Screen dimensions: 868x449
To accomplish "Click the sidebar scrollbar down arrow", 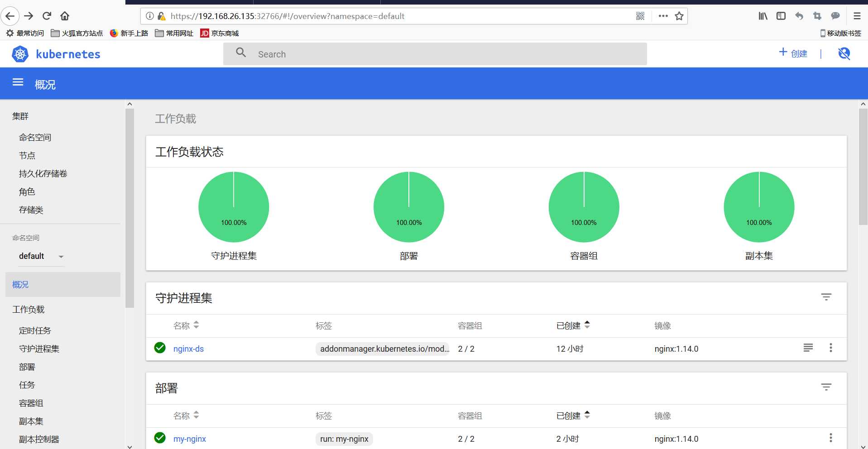I will point(129,446).
